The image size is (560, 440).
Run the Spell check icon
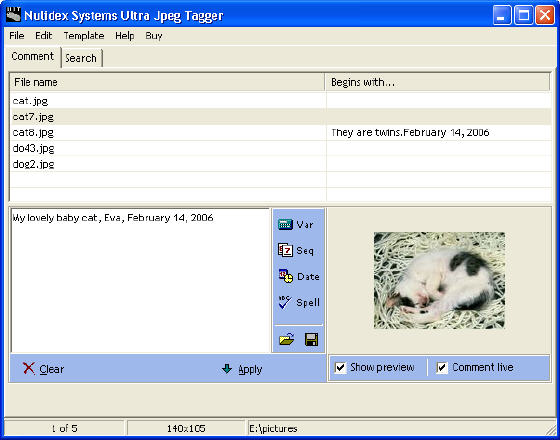coord(285,302)
